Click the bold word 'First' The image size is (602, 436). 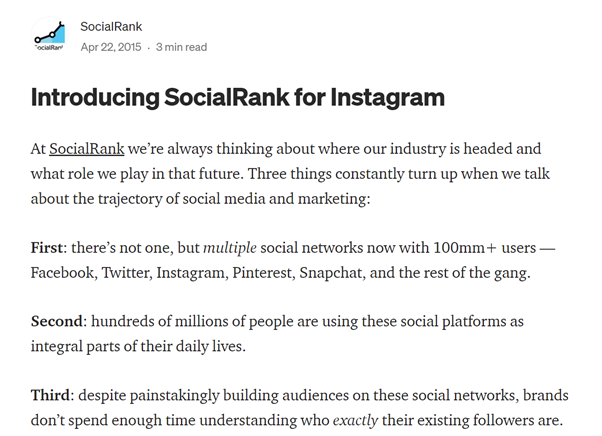(x=46, y=248)
